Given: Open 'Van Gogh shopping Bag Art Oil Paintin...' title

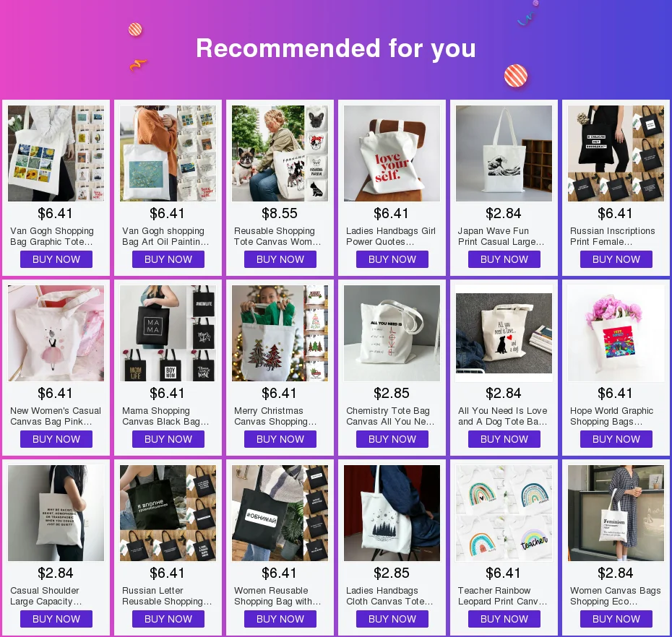Looking at the screenshot, I should point(166,236).
